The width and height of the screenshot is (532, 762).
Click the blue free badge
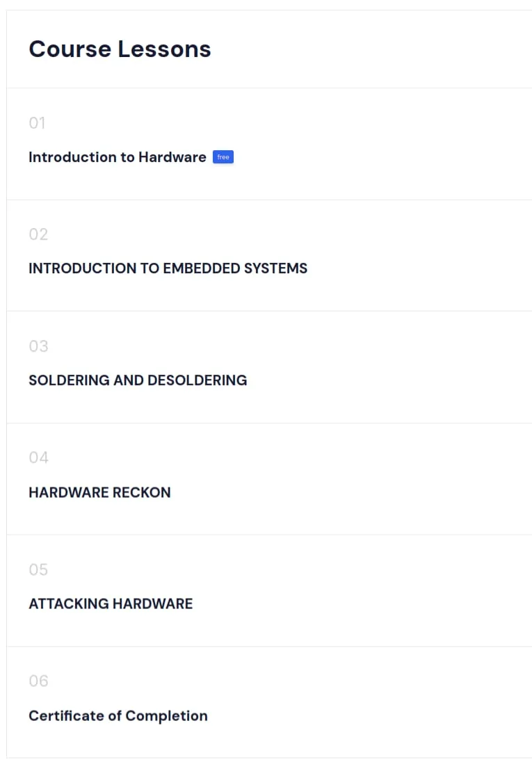pos(223,157)
